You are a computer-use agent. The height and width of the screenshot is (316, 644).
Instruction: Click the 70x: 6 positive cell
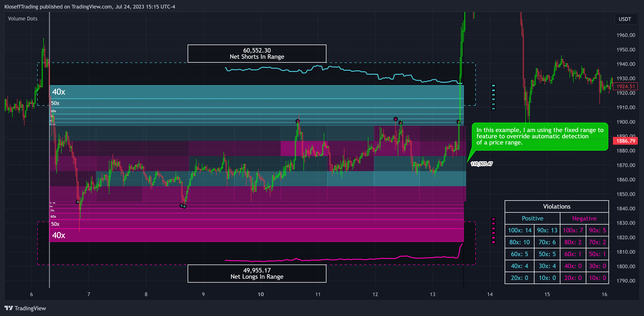[x=547, y=242]
